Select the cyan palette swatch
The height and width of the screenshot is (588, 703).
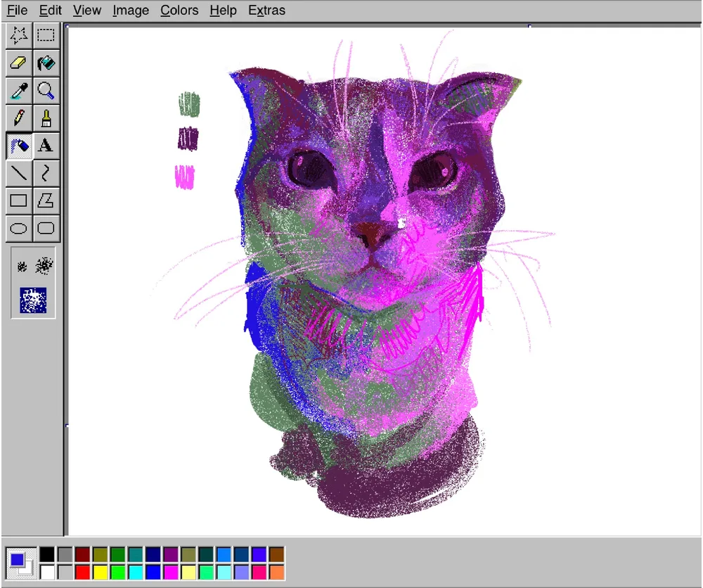(x=136, y=573)
